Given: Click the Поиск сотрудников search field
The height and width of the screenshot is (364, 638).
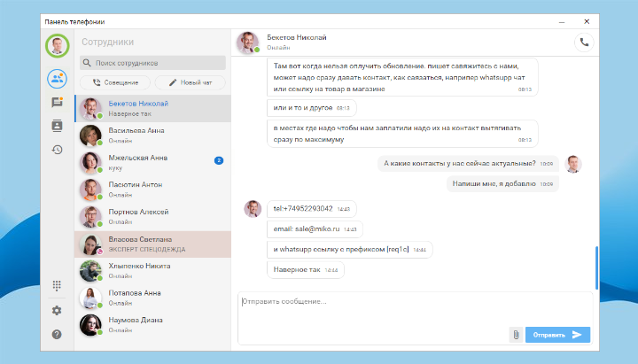Looking at the screenshot, I should [x=152, y=63].
